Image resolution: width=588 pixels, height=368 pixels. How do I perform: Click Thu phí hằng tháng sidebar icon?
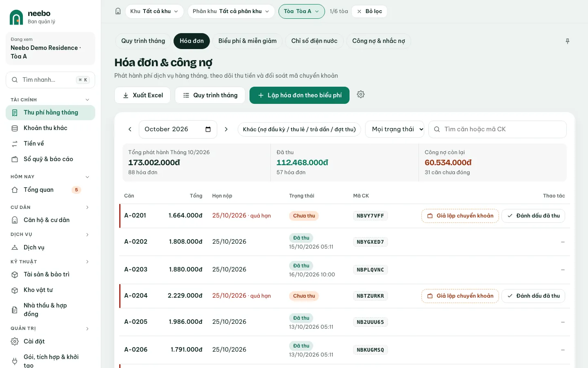click(15, 112)
